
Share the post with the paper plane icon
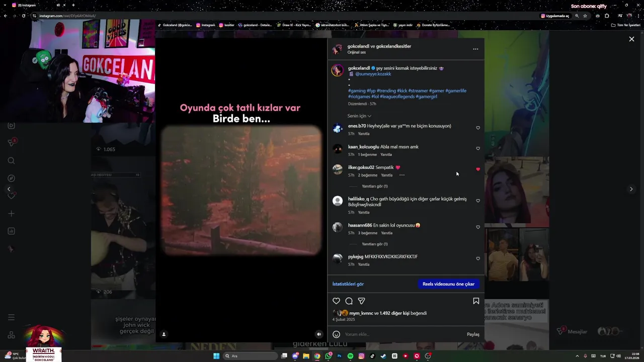click(x=361, y=301)
